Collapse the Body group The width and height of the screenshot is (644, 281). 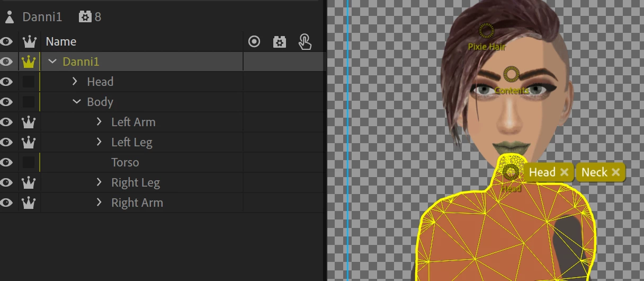click(76, 102)
